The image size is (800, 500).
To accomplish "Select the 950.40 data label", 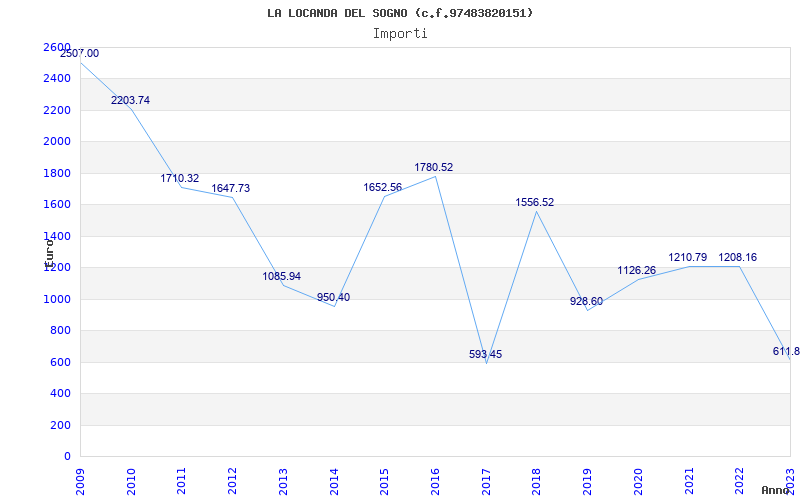I will (333, 297).
